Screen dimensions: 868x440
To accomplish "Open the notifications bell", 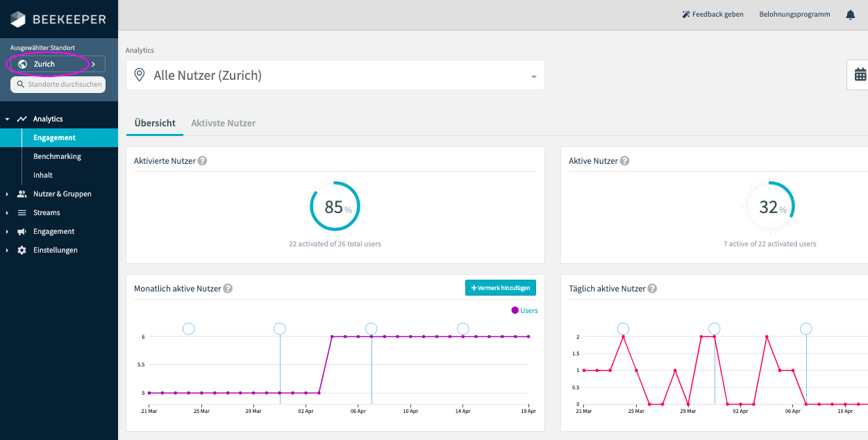I will [x=850, y=15].
